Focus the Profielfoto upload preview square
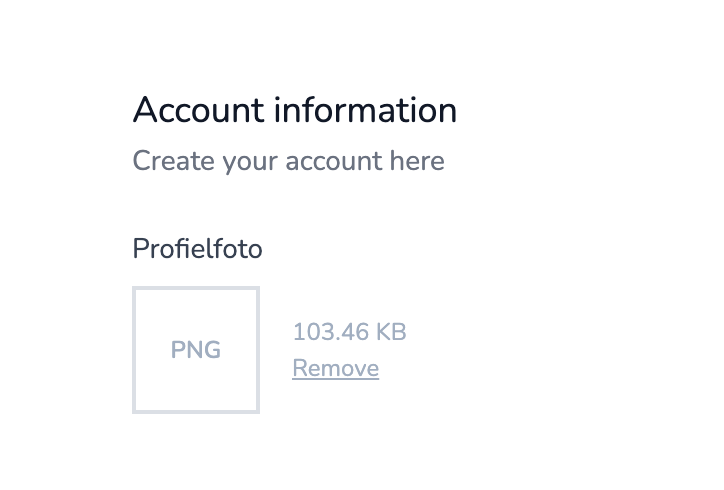 tap(196, 350)
